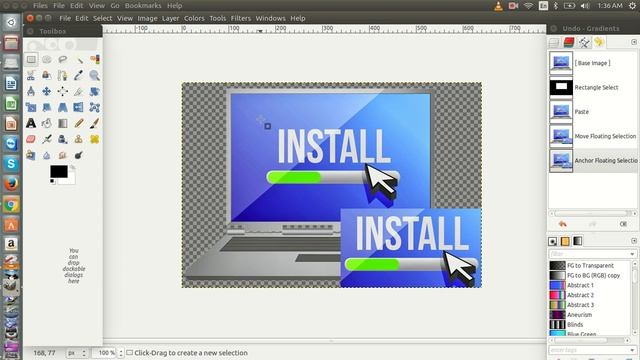Select the Eraser tool

31,139
